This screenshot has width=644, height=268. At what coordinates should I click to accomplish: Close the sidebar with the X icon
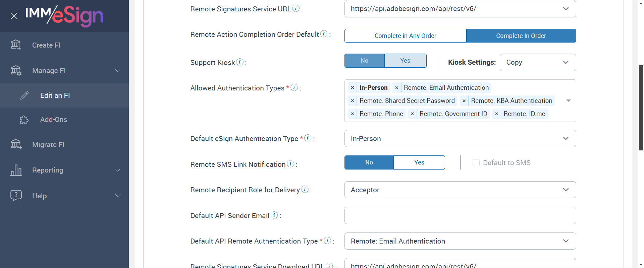14,16
